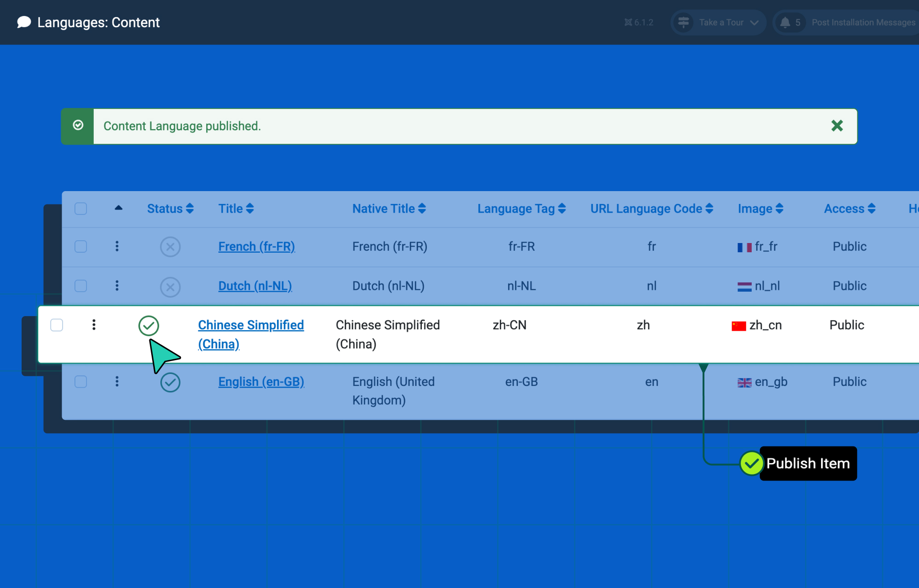Sort table by Title column
Image resolution: width=919 pixels, height=588 pixels.
pyautogui.click(x=236, y=209)
